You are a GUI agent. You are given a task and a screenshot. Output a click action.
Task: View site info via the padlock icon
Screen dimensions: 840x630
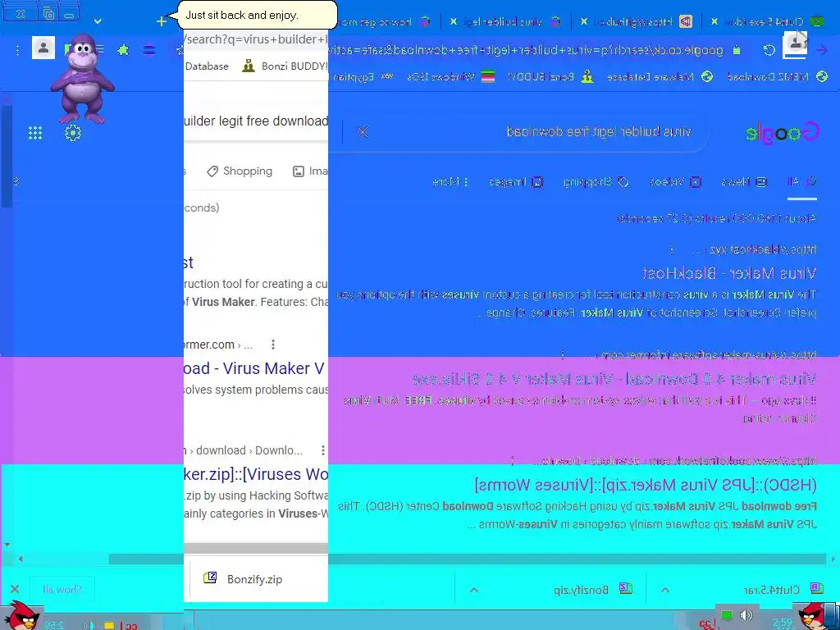tap(737, 50)
